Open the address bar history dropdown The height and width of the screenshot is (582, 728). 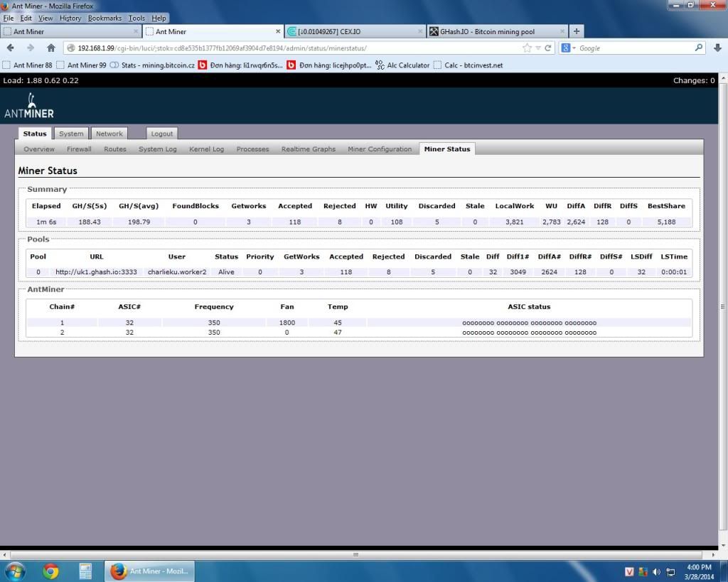point(538,48)
